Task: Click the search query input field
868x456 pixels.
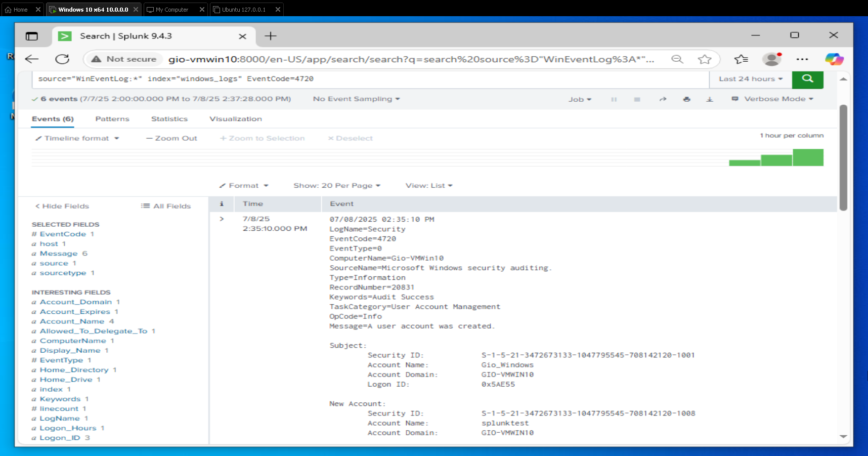Action: pyautogui.click(x=371, y=79)
